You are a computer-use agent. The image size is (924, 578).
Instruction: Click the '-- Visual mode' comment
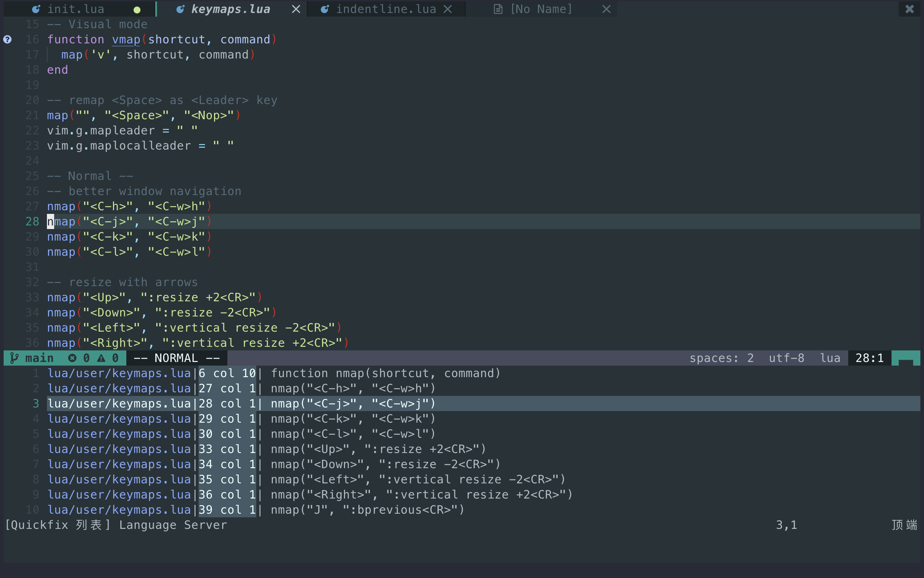coord(97,25)
